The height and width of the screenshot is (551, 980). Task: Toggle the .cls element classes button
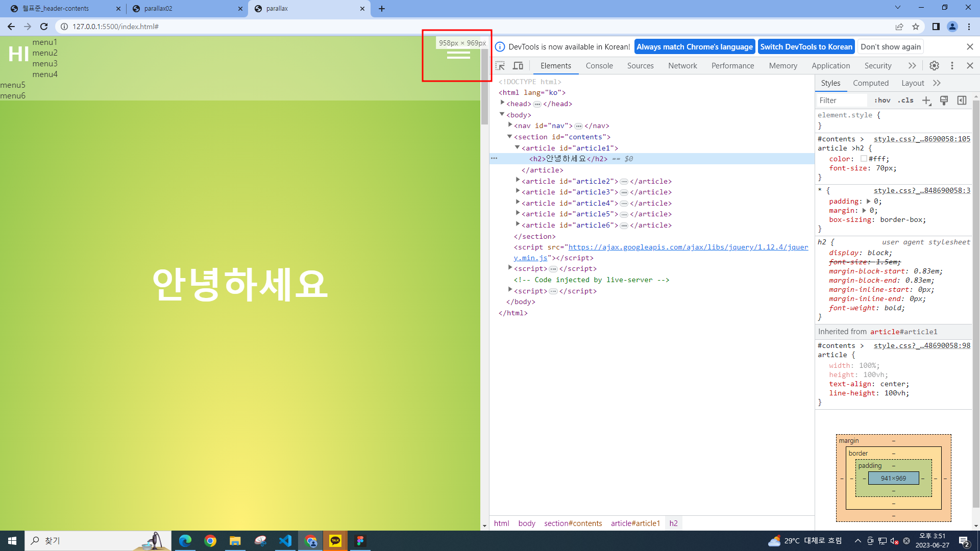pos(906,101)
